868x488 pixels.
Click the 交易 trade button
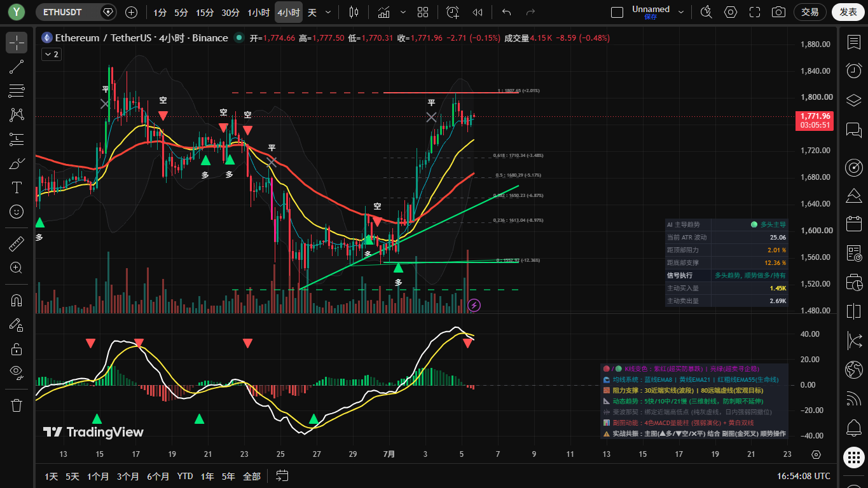pyautogui.click(x=809, y=12)
